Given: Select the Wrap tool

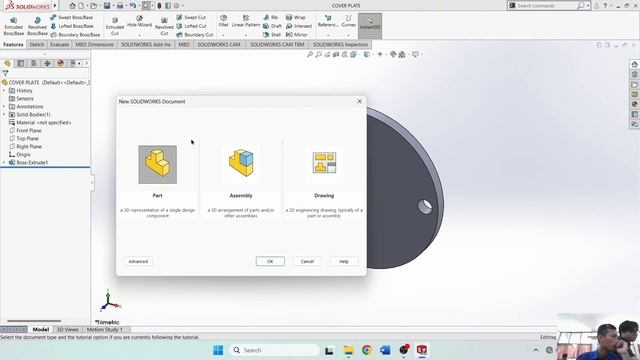Looking at the screenshot, I should pos(296,18).
